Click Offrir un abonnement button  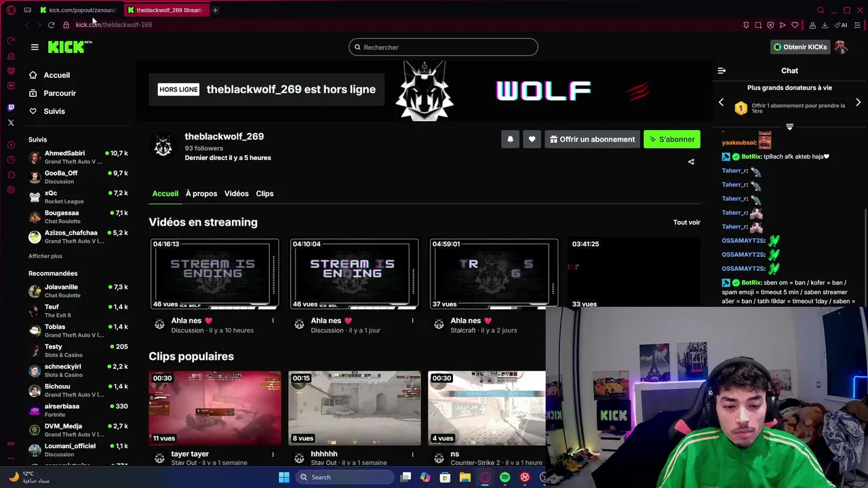coord(592,139)
